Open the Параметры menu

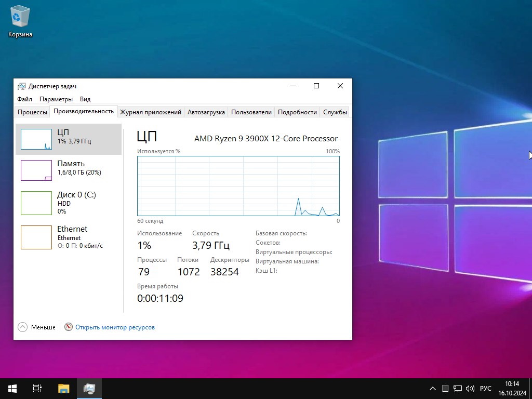click(56, 99)
